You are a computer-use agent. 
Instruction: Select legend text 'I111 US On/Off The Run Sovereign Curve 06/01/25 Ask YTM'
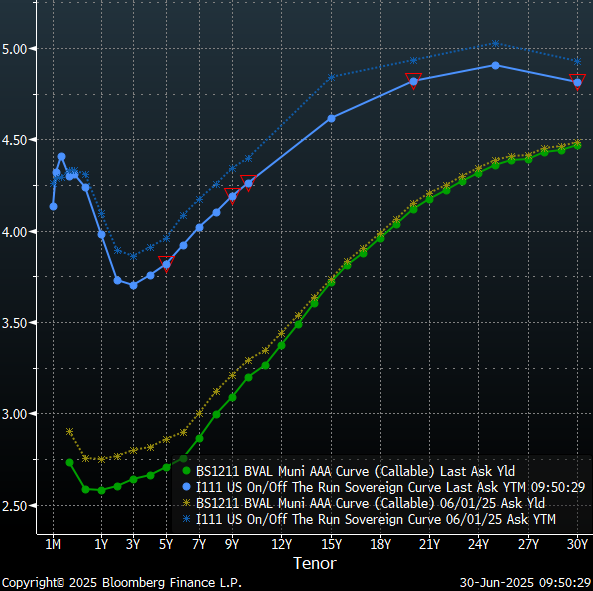376,519
